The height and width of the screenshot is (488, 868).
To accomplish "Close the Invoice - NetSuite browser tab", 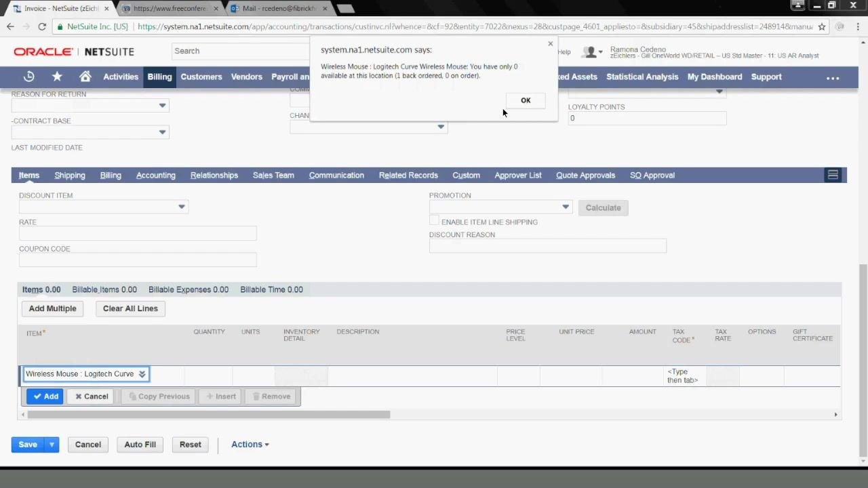I will pos(106,9).
